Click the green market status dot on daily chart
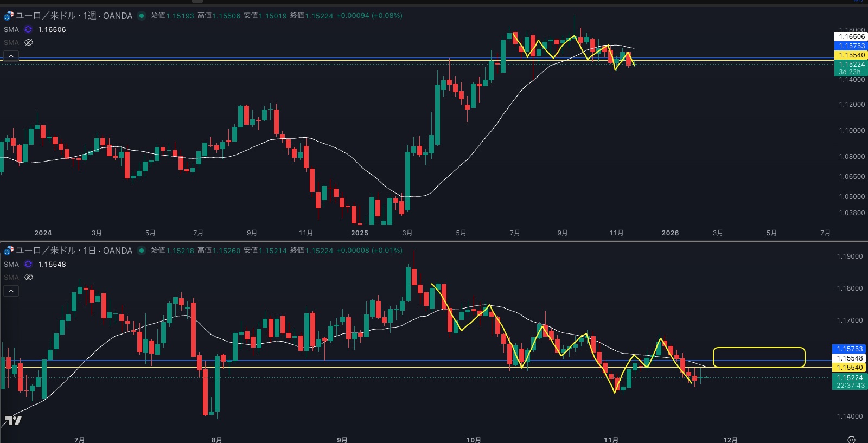 click(142, 251)
